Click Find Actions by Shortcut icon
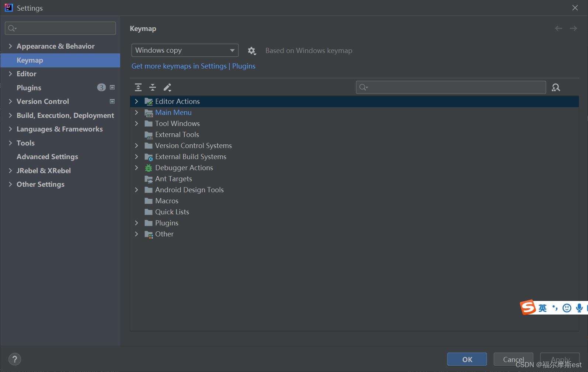This screenshot has height=372, width=588. click(556, 87)
